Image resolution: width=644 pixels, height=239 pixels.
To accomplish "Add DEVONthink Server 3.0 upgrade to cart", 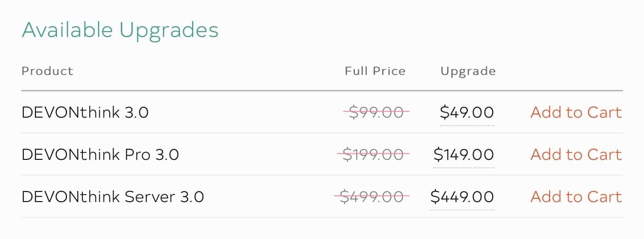I will (576, 197).
